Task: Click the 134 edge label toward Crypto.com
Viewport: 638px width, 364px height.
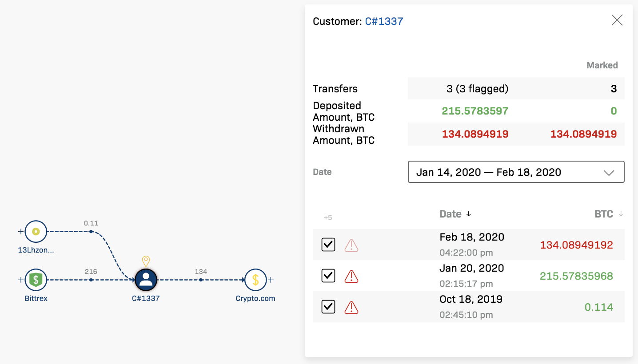Action: tap(201, 272)
